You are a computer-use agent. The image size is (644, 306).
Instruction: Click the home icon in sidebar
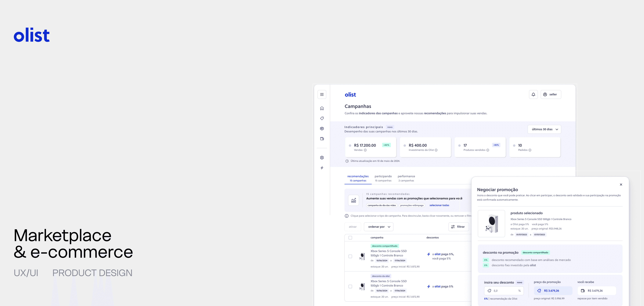pos(322,108)
